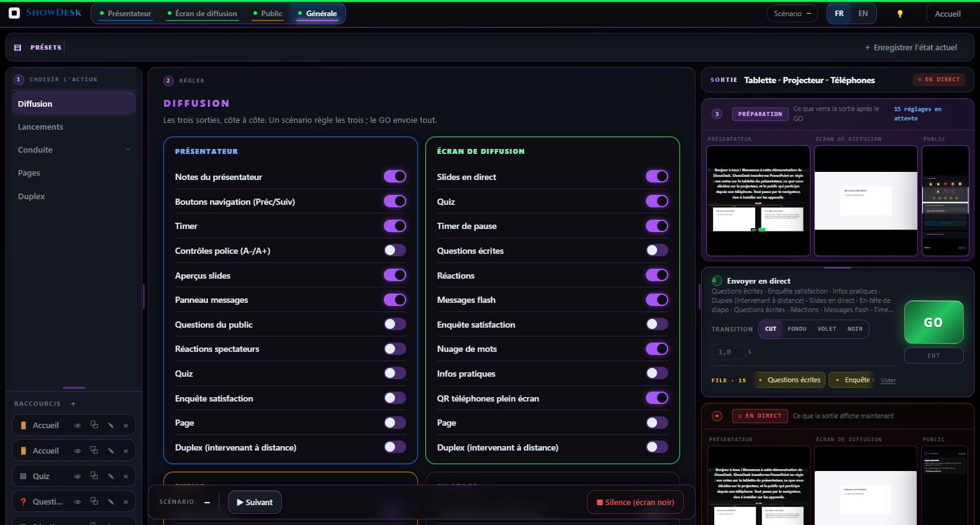Click the Suivant button
Viewport: 980px width, 525px height.
(x=255, y=502)
